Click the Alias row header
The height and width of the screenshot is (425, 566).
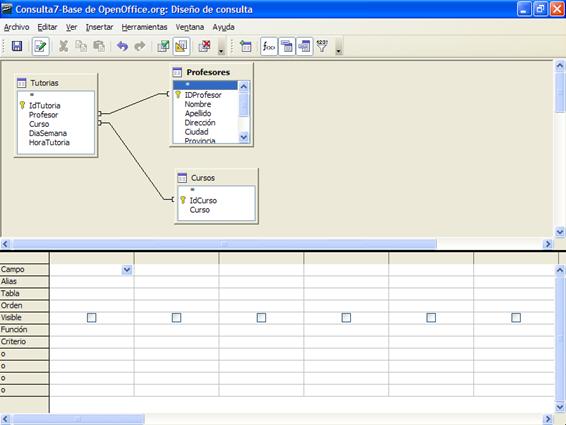pyautogui.click(x=24, y=281)
